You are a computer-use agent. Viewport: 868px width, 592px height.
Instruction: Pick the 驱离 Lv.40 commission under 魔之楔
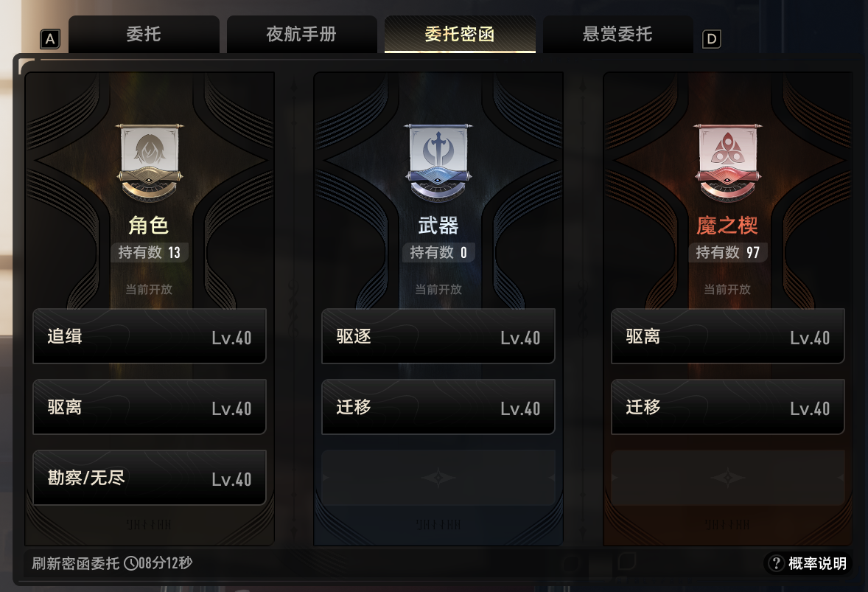[727, 336]
